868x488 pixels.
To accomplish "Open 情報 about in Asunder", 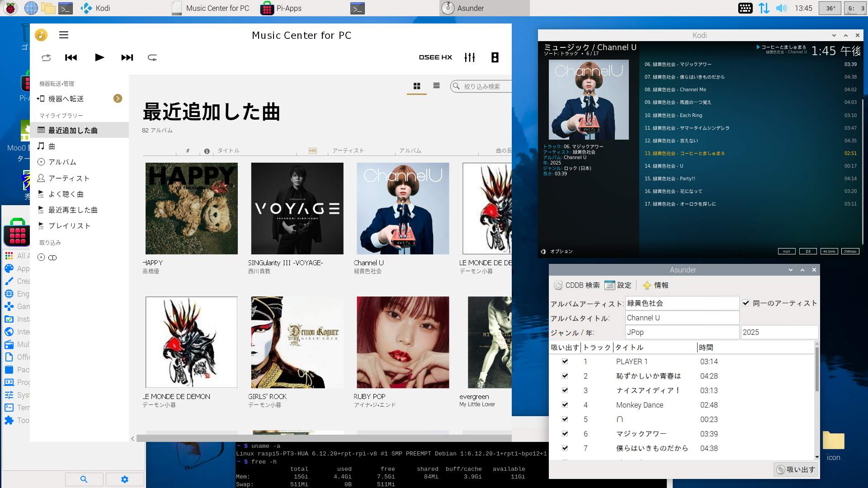I will point(656,285).
